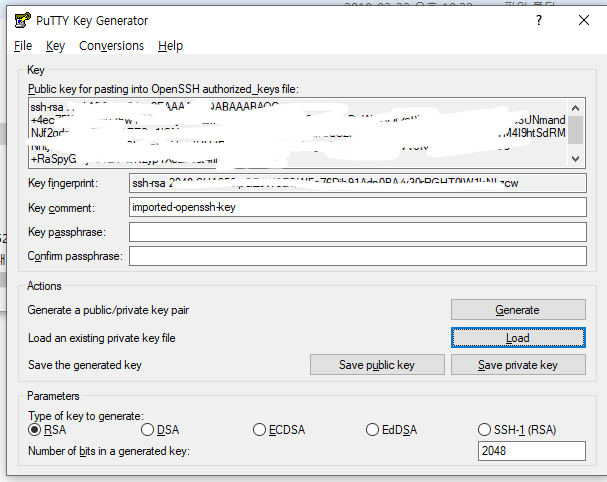Click the Confirm passphrase field
Viewport: 607px width, 482px height.
point(357,256)
